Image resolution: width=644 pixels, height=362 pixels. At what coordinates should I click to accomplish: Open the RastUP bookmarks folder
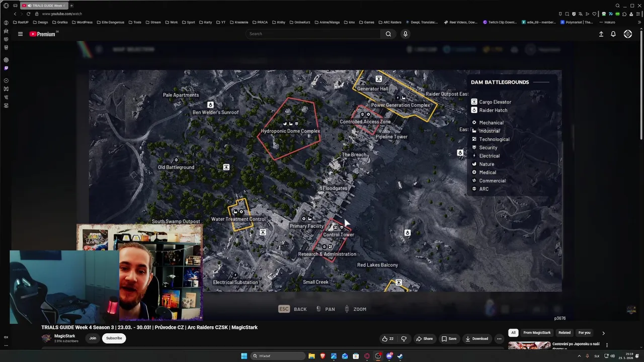[21, 22]
